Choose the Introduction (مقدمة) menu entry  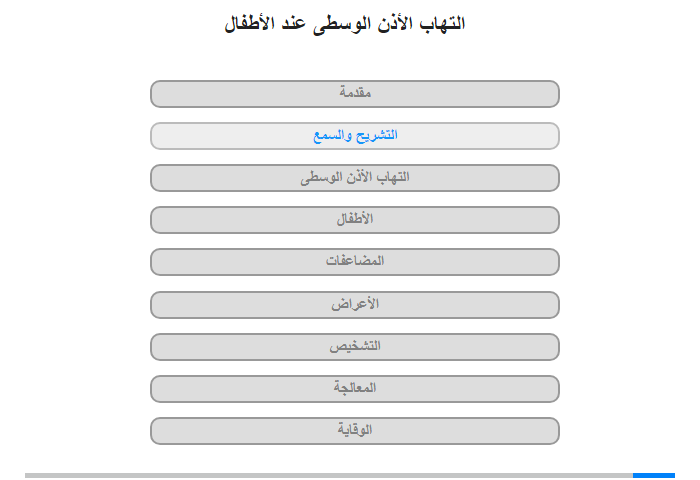point(355,94)
